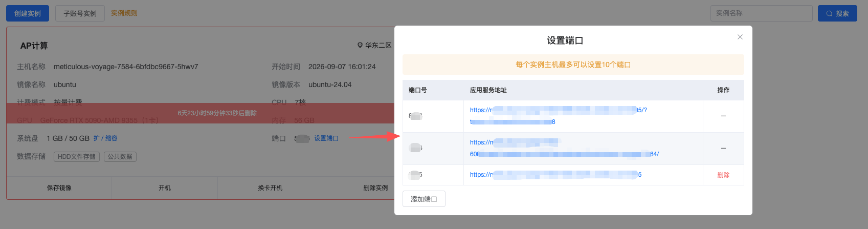Screen dimensions: 868x229
Task: Click 保存镜像 on the instance card
Action: (59, 188)
